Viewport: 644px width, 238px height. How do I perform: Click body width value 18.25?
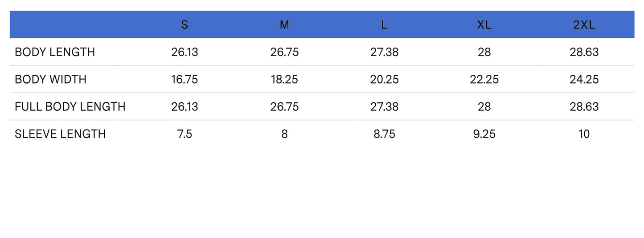click(284, 80)
